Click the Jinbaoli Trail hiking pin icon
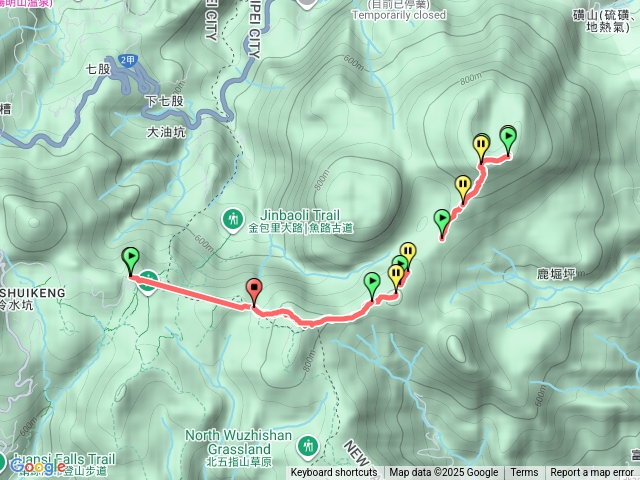Viewport: 640px width, 480px height. coord(233,221)
